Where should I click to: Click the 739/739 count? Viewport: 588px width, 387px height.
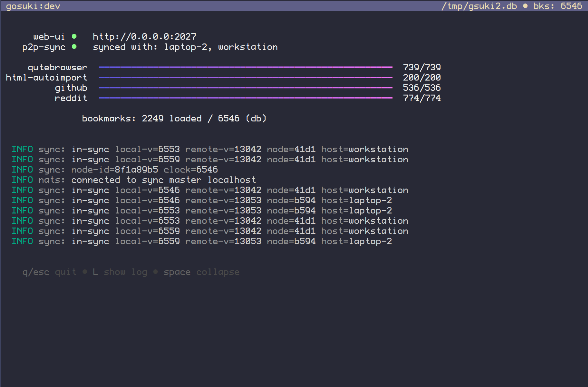click(x=422, y=67)
